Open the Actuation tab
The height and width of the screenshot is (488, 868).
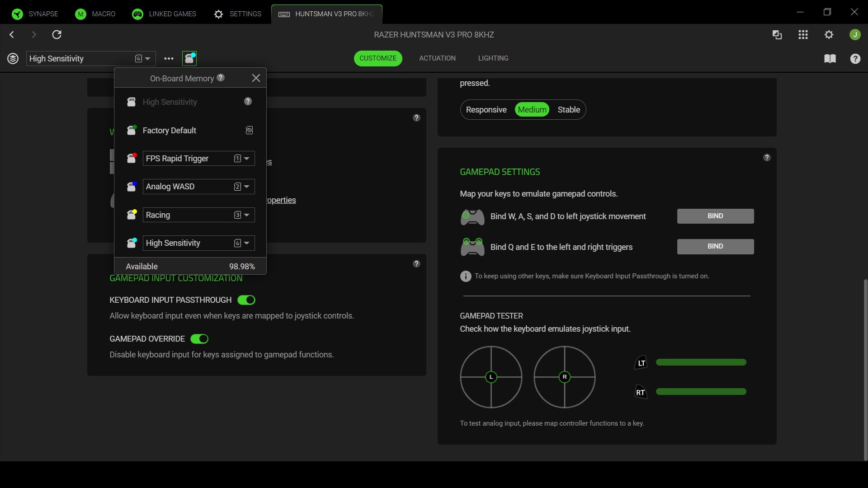[x=437, y=58]
